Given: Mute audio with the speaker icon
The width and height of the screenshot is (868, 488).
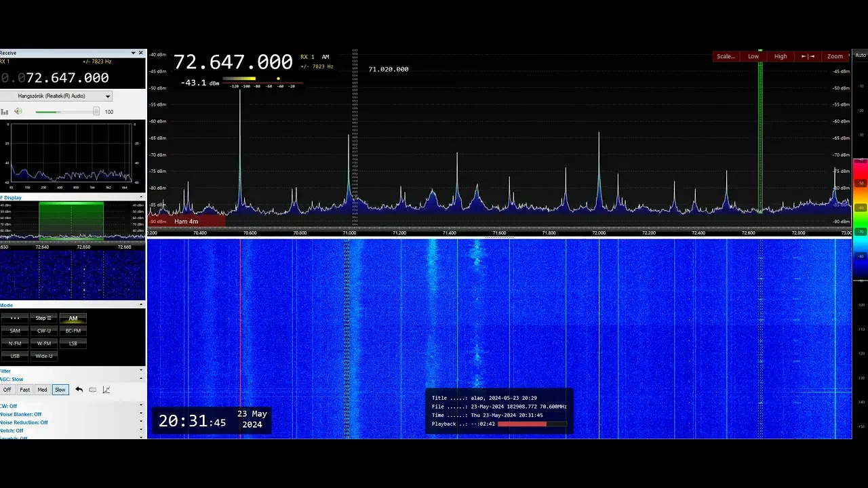Looking at the screenshot, I should coord(18,111).
